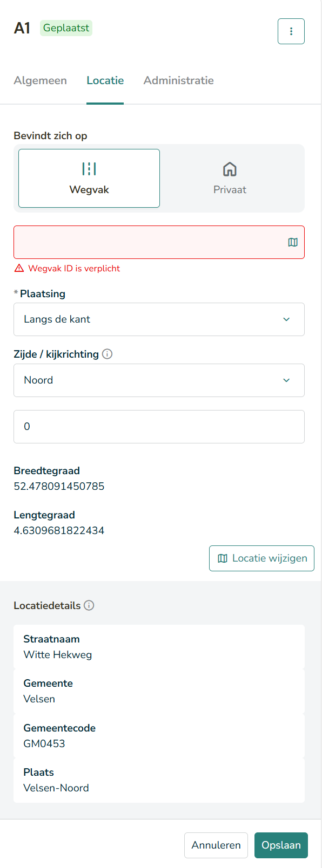This screenshot has height=868, width=322.
Task: Click the map icon in Wegvak ID field
Action: point(293,242)
